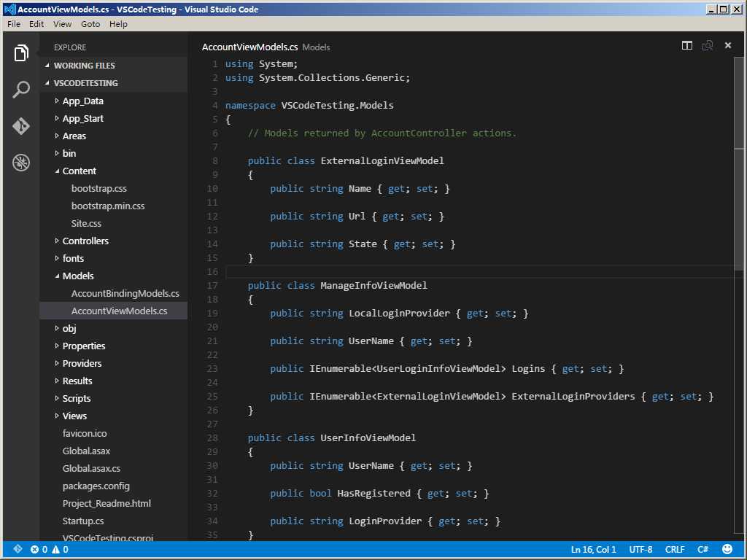The image size is (747, 560).
Task: Click UserInfoViewModel class name on line 28
Action: 368,438
